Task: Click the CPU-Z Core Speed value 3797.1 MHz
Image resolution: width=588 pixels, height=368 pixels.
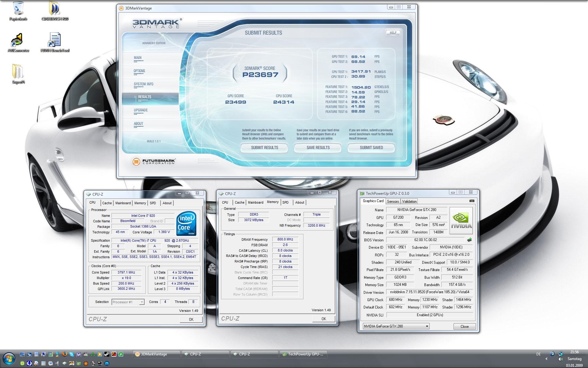Action: (x=126, y=272)
